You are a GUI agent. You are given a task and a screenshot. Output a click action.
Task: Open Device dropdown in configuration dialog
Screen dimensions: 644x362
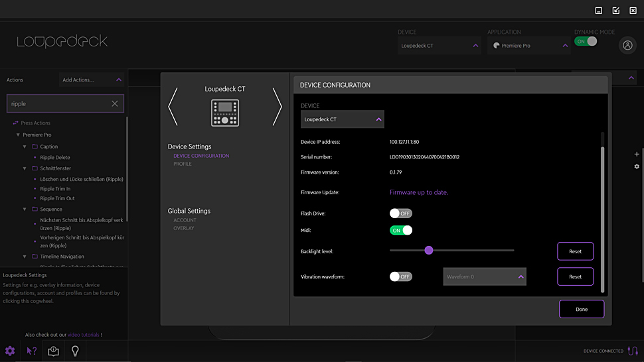pyautogui.click(x=342, y=119)
